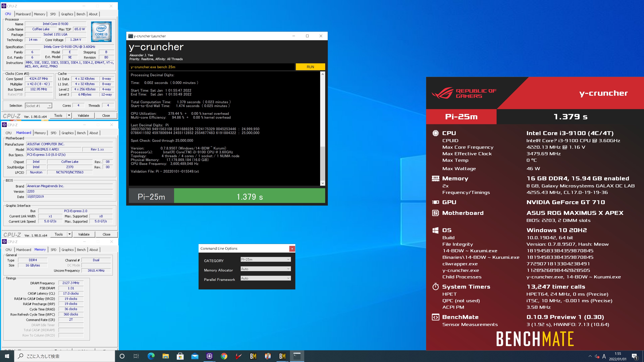The height and width of the screenshot is (362, 644).
Task: Open Memory tab in top CPU-Z window
Action: coord(40,14)
